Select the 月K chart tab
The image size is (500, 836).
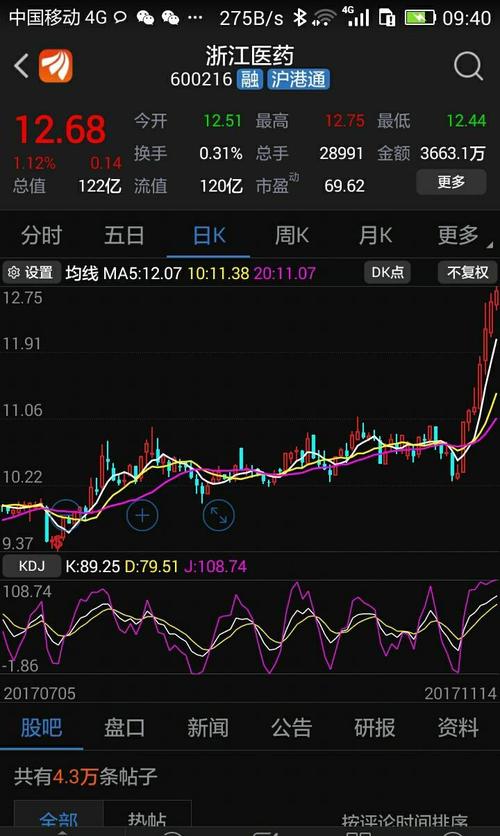point(375,235)
